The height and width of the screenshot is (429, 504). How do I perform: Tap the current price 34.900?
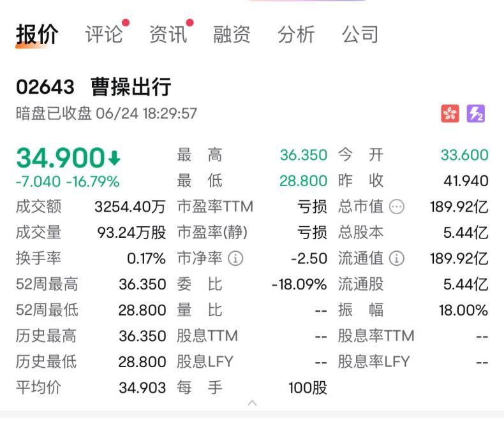(x=60, y=157)
